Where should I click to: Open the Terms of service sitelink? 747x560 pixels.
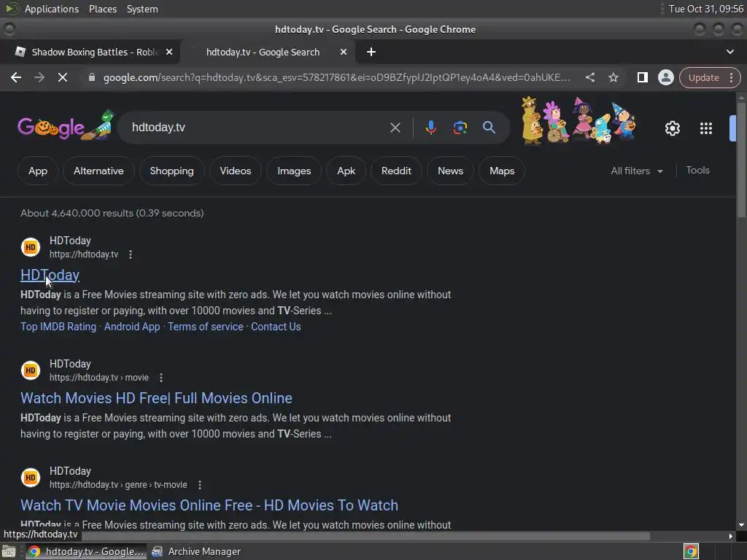click(x=205, y=327)
